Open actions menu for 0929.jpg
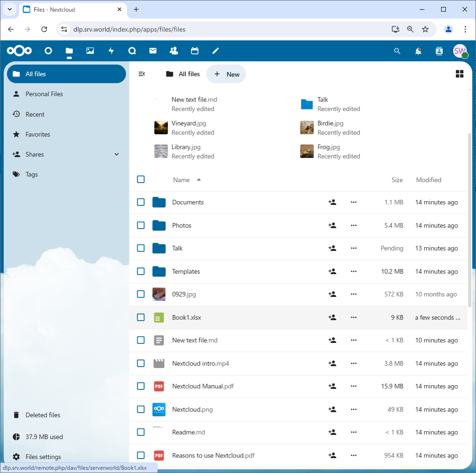The image size is (476, 473). click(354, 294)
